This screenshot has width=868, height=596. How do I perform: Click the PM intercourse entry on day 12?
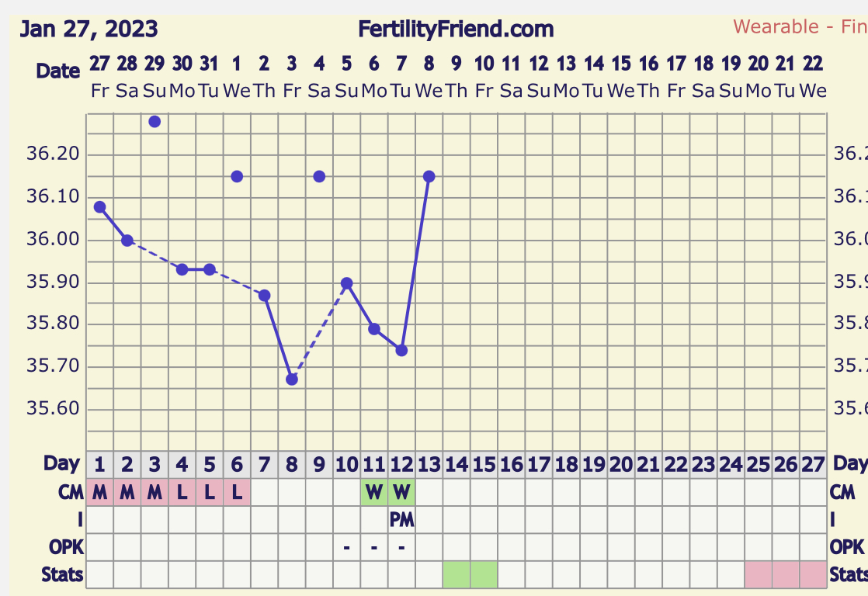pyautogui.click(x=402, y=520)
